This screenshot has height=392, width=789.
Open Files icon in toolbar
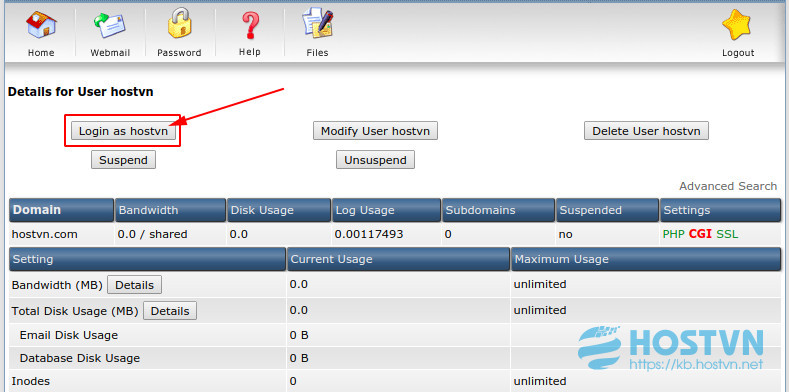click(318, 24)
